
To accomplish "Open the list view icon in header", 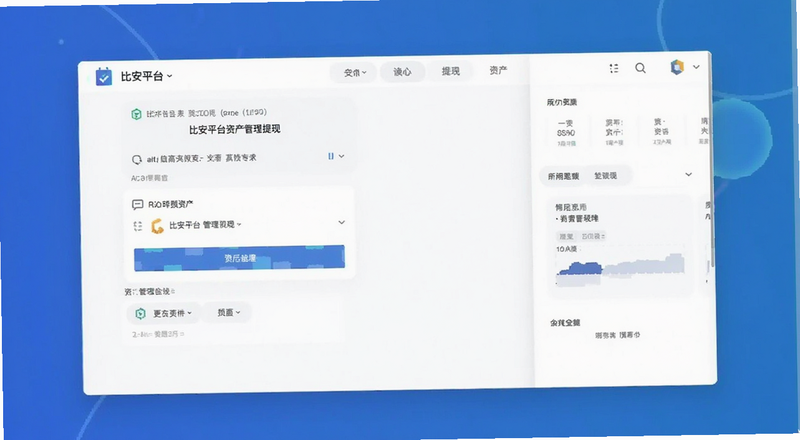I will click(614, 68).
